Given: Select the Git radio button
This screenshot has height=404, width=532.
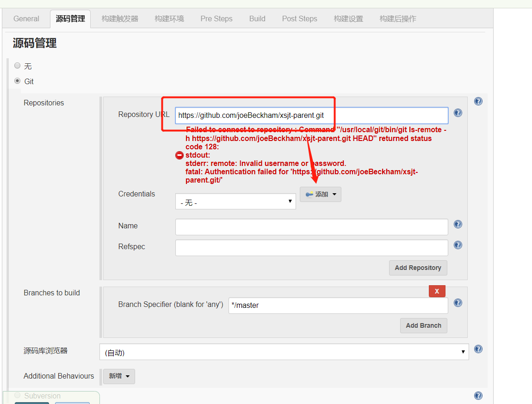Looking at the screenshot, I should 17,81.
